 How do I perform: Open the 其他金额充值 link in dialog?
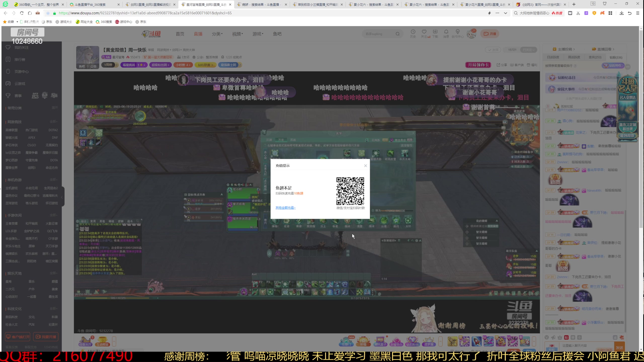point(286,208)
